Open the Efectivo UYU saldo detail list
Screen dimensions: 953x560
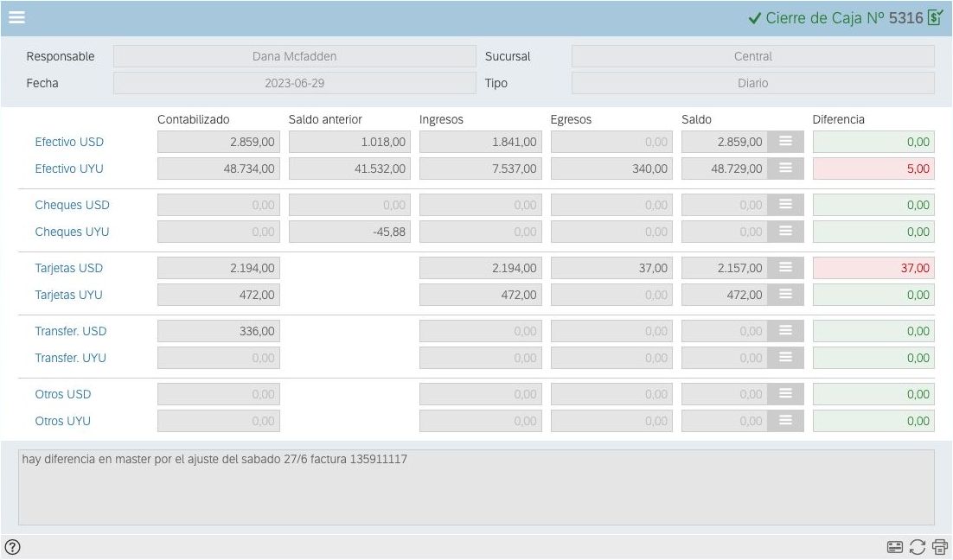click(x=785, y=169)
